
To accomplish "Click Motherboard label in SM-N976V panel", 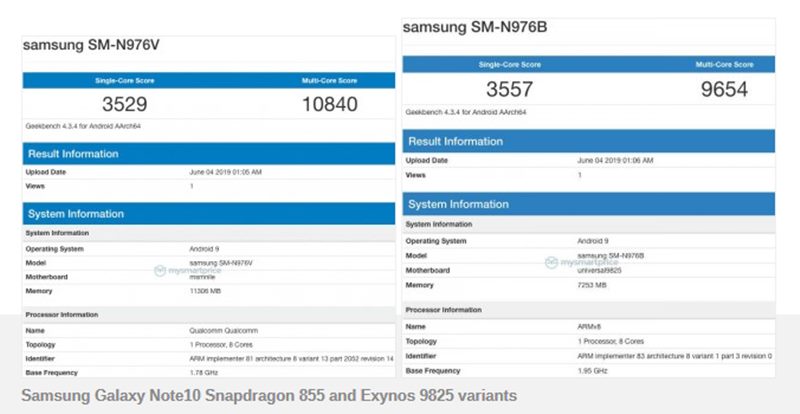I will point(46,277).
